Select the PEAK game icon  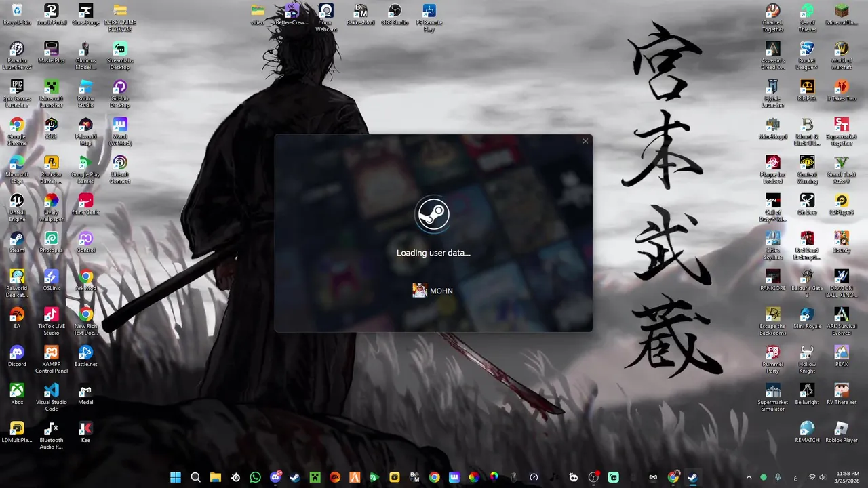click(x=842, y=357)
